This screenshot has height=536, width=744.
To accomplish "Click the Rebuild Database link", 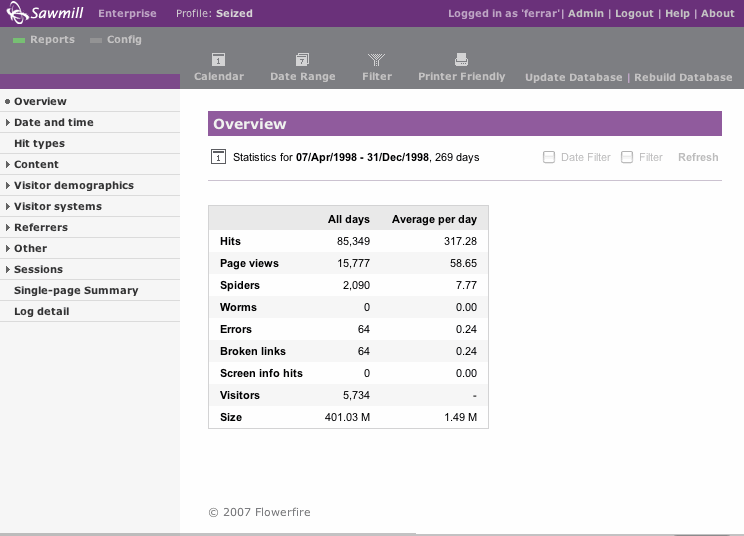I will point(683,77).
